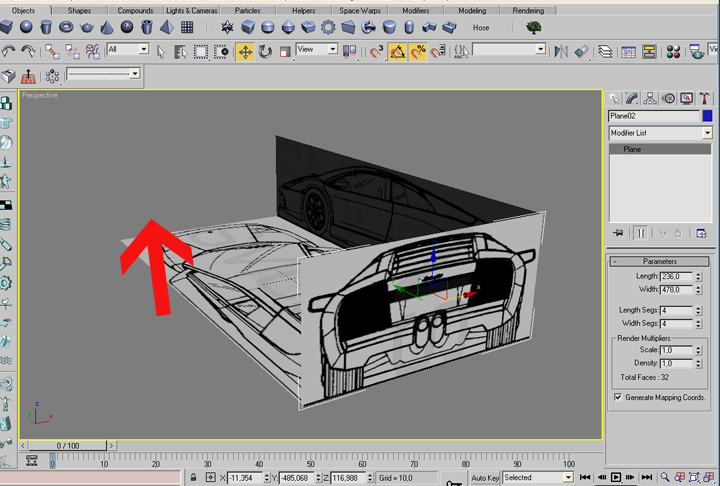Viewport: 720px width, 486px height.
Task: Activate the Select and Uniform Scale tool
Action: point(285,51)
